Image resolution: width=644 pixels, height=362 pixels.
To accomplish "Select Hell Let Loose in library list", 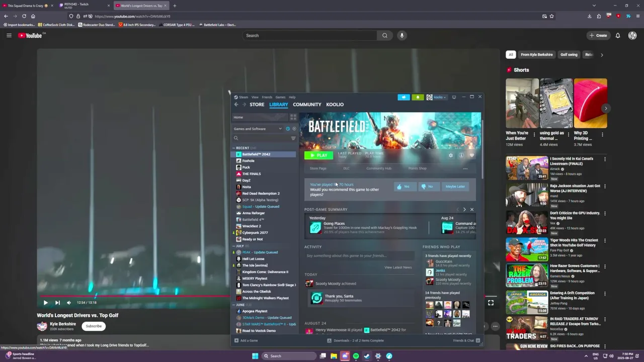I will coord(264,259).
